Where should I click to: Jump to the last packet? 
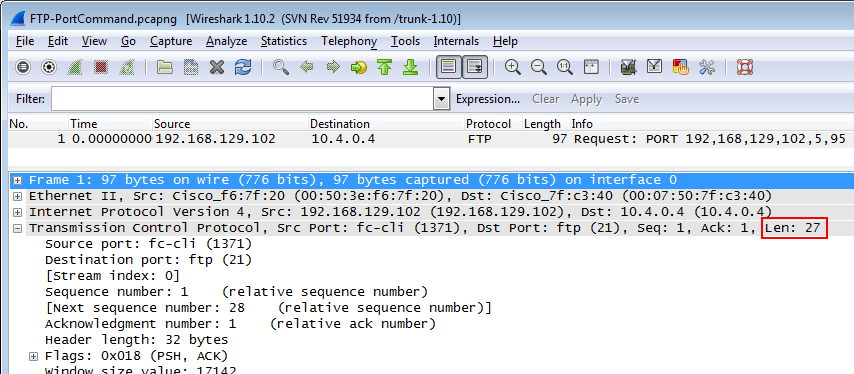point(411,68)
